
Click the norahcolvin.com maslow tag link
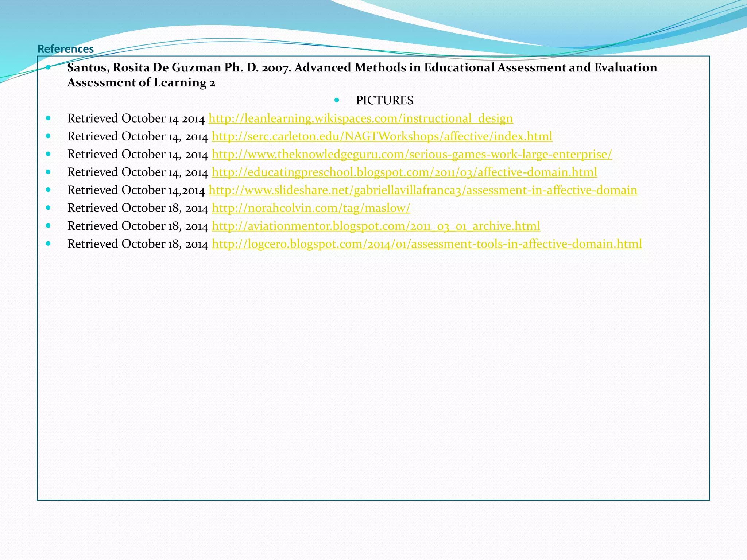[x=311, y=208]
